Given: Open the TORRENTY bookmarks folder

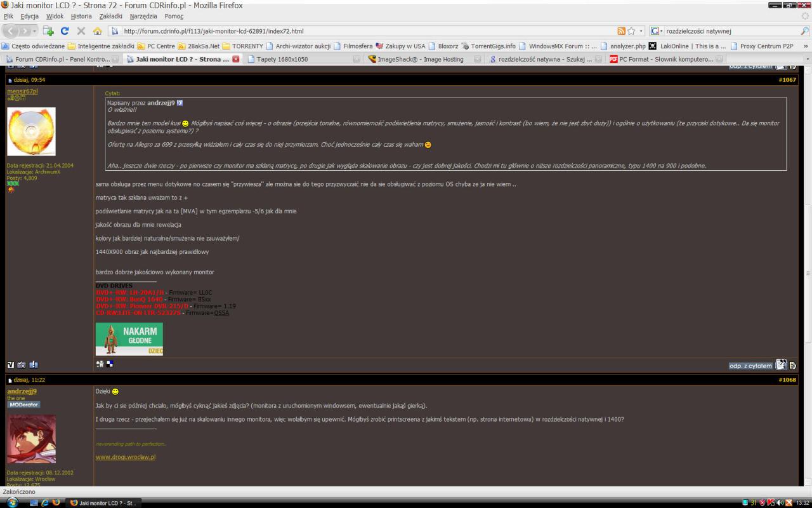Looking at the screenshot, I should pyautogui.click(x=242, y=46).
